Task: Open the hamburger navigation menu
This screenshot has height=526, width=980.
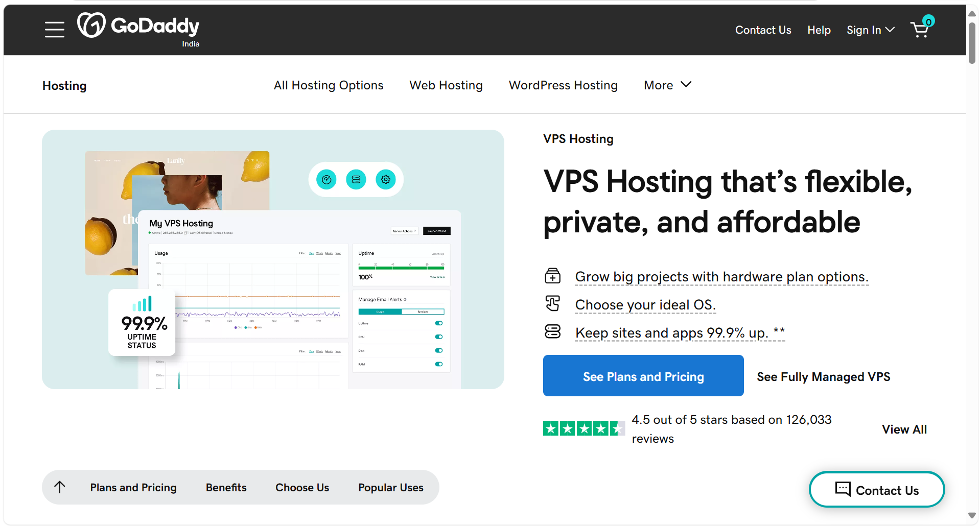Action: pyautogui.click(x=55, y=30)
